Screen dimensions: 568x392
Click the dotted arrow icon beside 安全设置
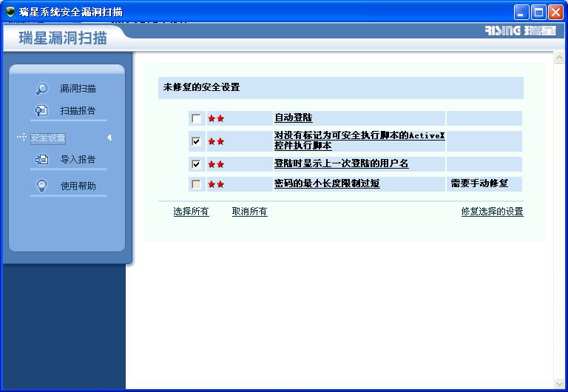tap(21, 138)
